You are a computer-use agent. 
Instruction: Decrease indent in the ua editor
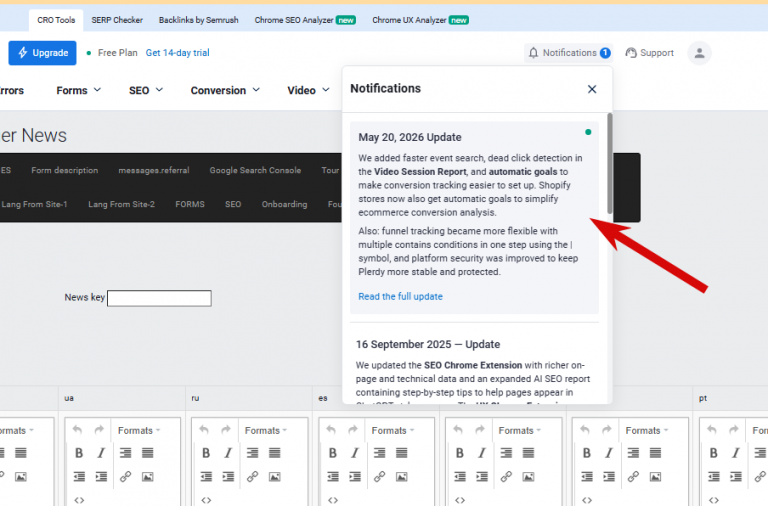[79, 476]
